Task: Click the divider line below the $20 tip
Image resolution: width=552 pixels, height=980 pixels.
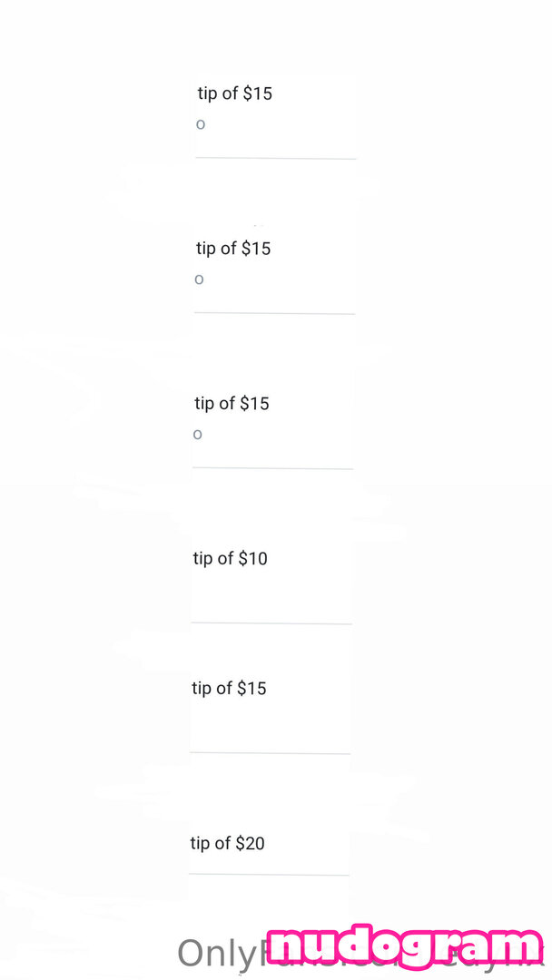Action: [x=269, y=875]
